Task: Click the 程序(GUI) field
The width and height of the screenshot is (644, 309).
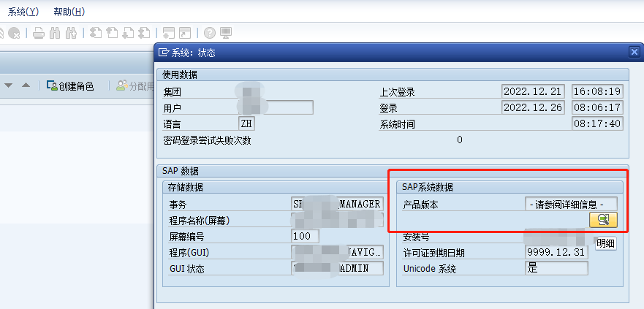Action: 337,252
